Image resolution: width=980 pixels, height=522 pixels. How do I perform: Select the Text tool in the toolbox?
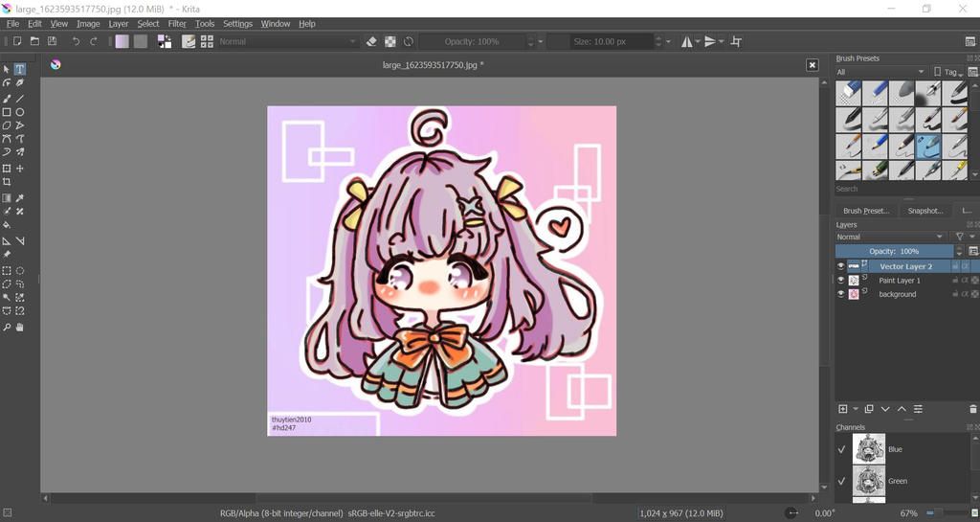click(x=20, y=69)
